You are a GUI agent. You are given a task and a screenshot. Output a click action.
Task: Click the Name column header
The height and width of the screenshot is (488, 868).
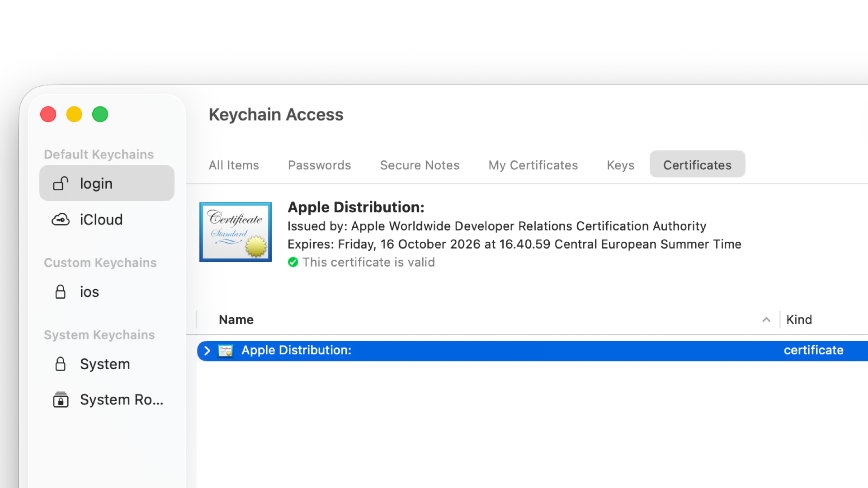pos(236,320)
